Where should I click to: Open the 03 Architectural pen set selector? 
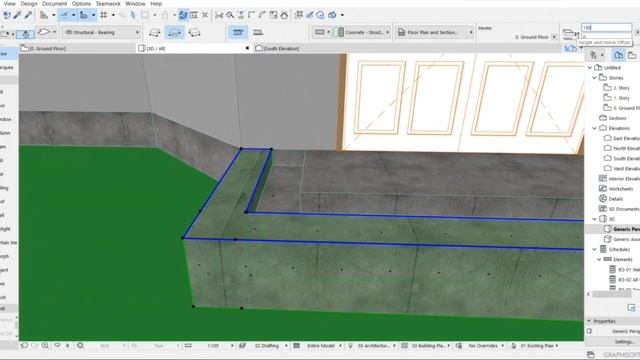click(x=374, y=346)
